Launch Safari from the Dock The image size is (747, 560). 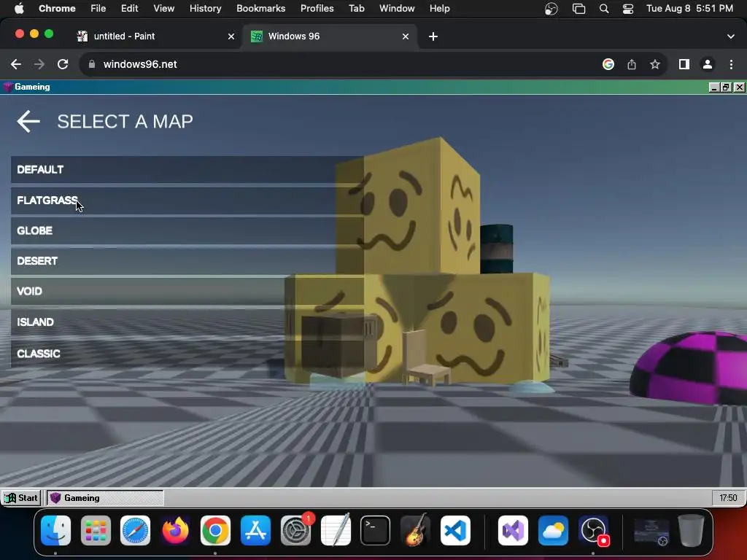[x=135, y=531]
